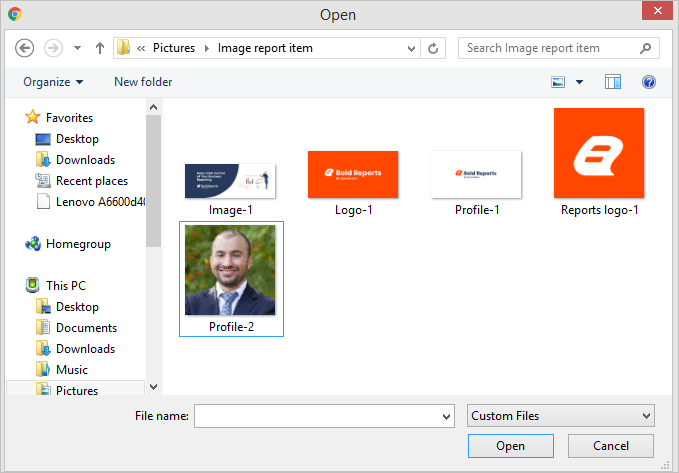This screenshot has width=679, height=473.
Task: Go back with the Back arrow
Action: pos(24,48)
